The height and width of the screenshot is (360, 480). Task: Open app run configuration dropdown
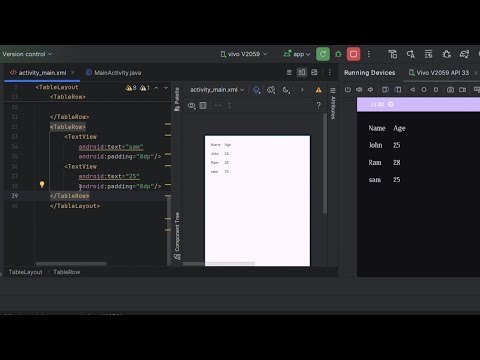pyautogui.click(x=297, y=54)
